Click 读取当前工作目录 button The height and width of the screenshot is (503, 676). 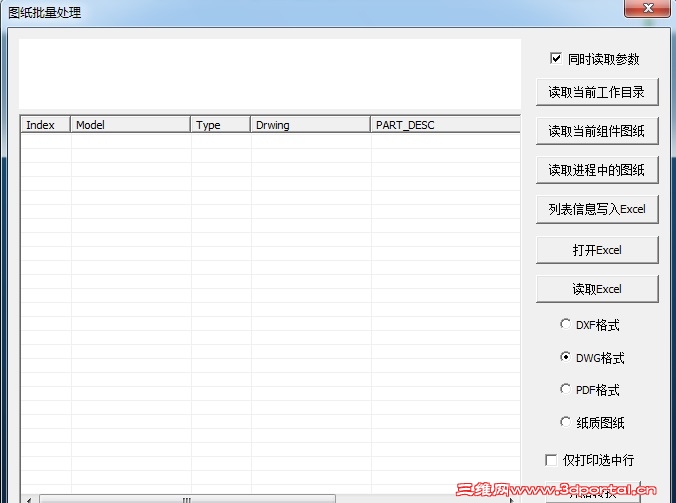point(597,92)
